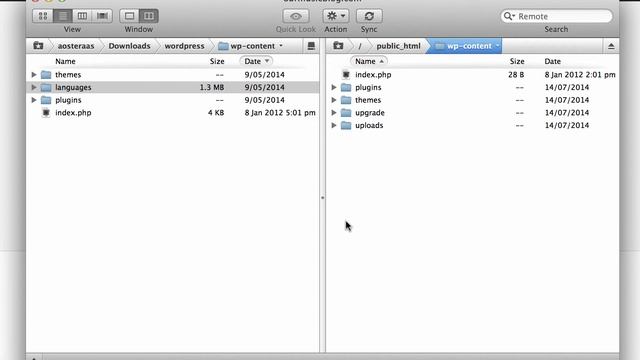This screenshot has height=360, width=640.
Task: Expand local themes folder triangle
Action: point(34,75)
